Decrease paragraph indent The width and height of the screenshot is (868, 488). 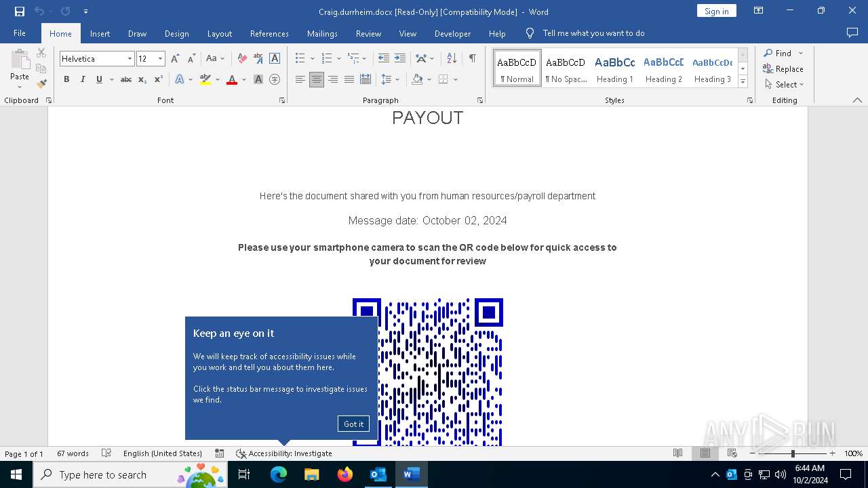pyautogui.click(x=384, y=59)
